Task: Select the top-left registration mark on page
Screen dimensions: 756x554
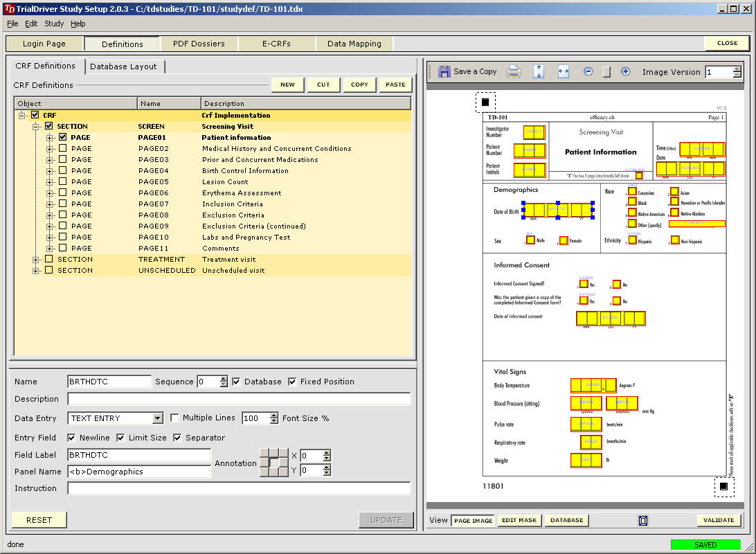Action: 485,102
